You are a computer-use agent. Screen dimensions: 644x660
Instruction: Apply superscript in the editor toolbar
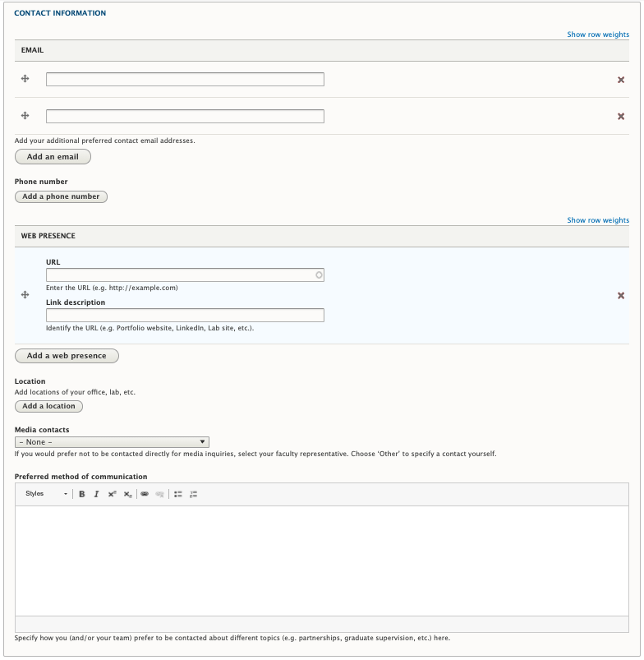tap(111, 494)
